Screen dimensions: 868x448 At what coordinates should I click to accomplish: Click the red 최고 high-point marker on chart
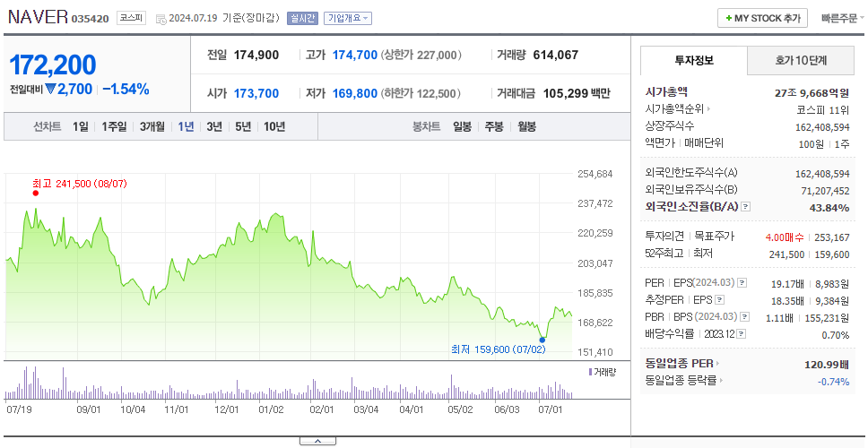pyautogui.click(x=36, y=193)
